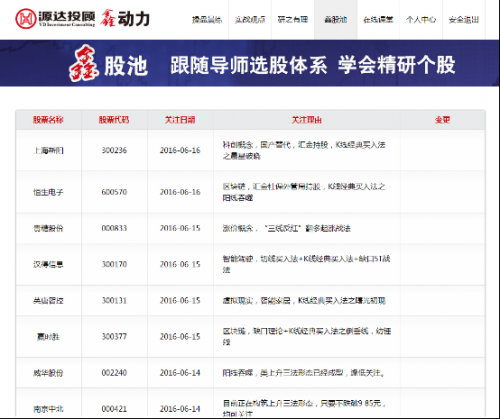Click the date in the 300131 row
500x419 pixels.
click(x=180, y=301)
